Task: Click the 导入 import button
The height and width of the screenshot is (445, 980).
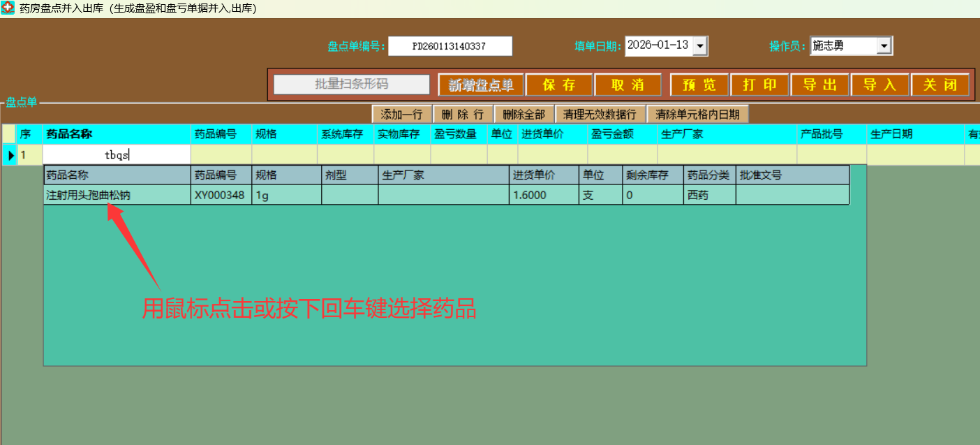Action: click(x=879, y=85)
